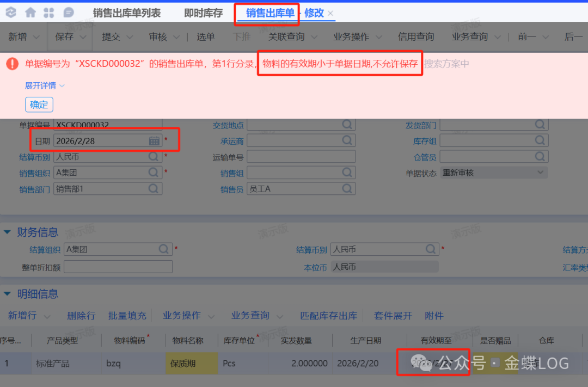Viewport: 588px width, 387px height.
Task: Click the search icon in 承运商 field
Action: point(347,140)
